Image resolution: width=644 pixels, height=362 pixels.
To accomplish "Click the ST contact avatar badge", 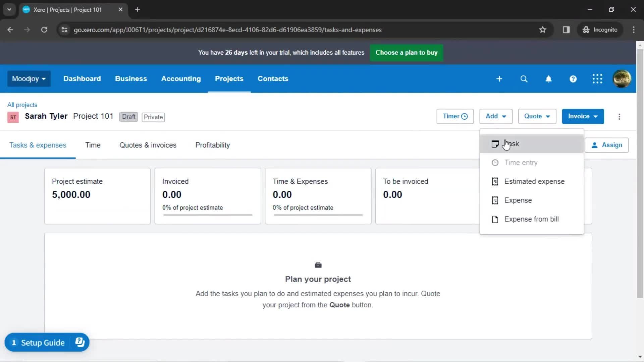I will (x=13, y=117).
